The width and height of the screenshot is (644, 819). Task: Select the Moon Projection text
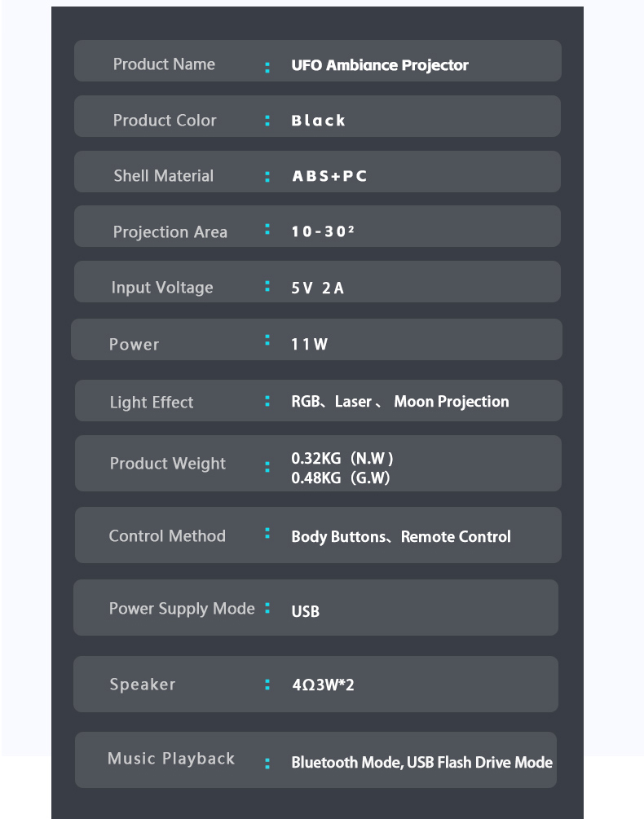click(x=452, y=402)
